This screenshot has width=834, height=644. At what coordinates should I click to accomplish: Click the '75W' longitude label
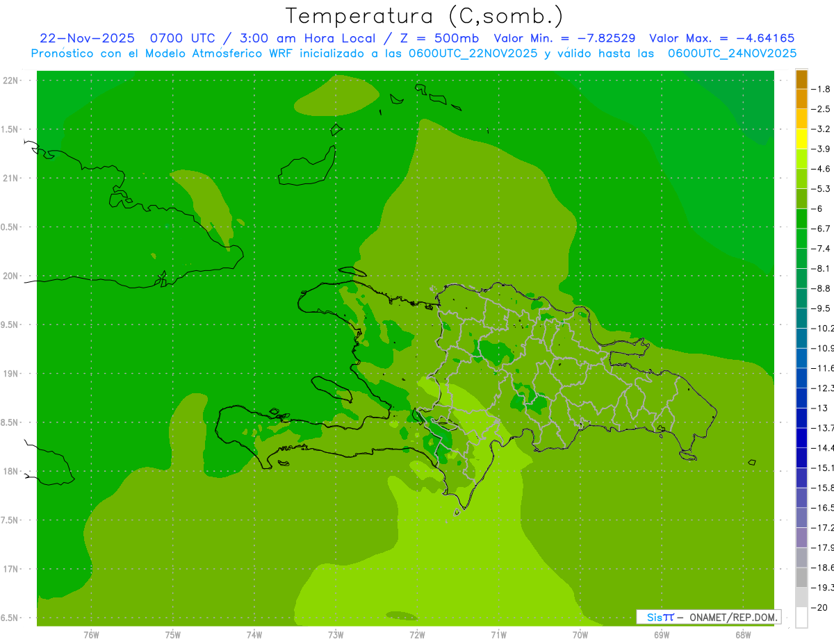[173, 634]
